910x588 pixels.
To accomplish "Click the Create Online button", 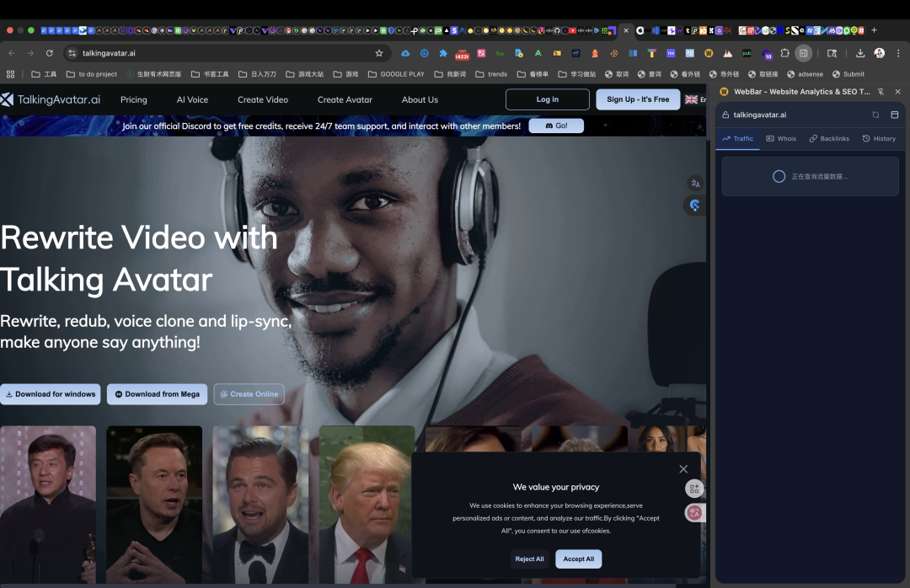I will coord(249,394).
